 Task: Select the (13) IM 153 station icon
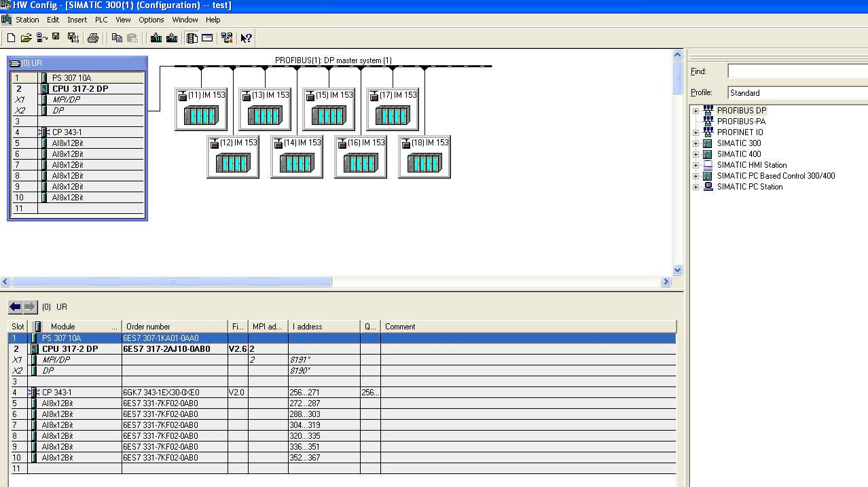tap(265, 109)
